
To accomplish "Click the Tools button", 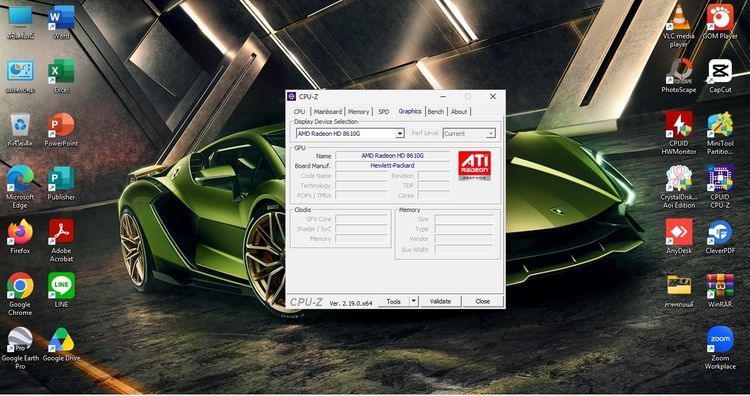I will [x=394, y=301].
